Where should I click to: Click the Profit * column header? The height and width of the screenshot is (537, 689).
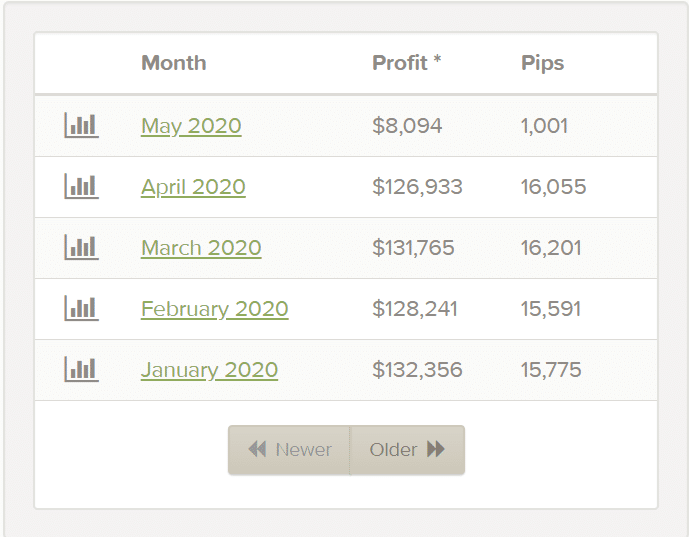pos(406,63)
